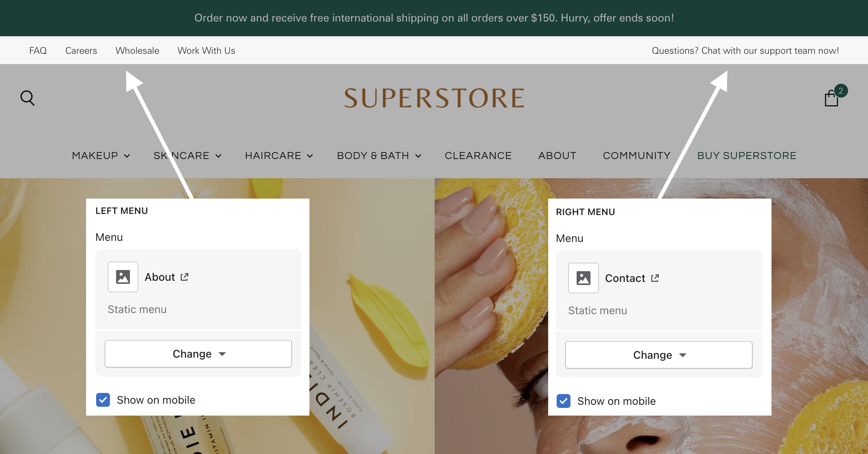Click the Contact menu image thumbnail icon
Viewport: 868px width, 454px height.
point(583,278)
